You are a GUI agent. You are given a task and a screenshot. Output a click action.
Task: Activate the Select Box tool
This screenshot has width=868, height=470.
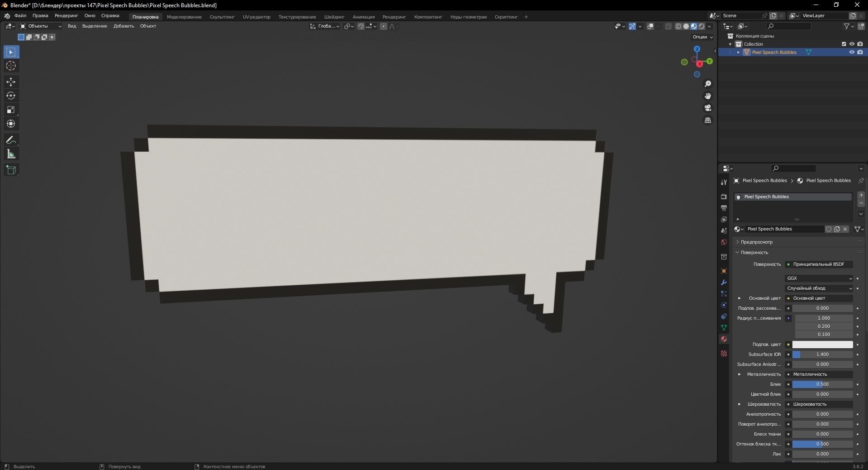point(11,52)
